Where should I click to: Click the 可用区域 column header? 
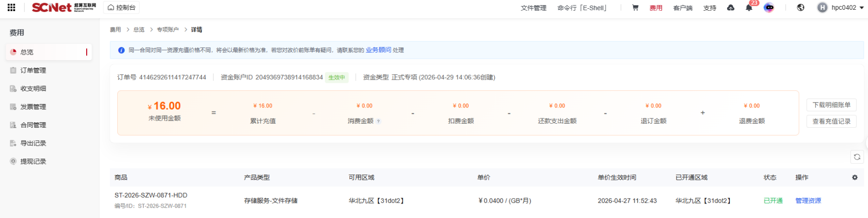pyautogui.click(x=361, y=177)
